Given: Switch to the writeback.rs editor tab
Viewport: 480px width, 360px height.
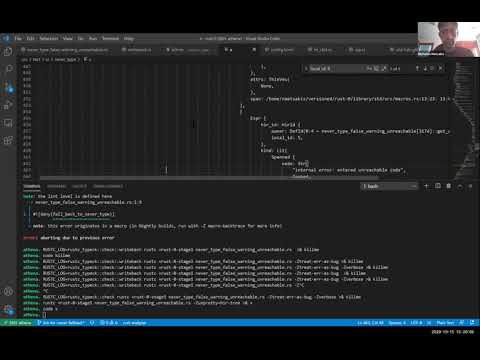Looking at the screenshot, I should [x=137, y=50].
